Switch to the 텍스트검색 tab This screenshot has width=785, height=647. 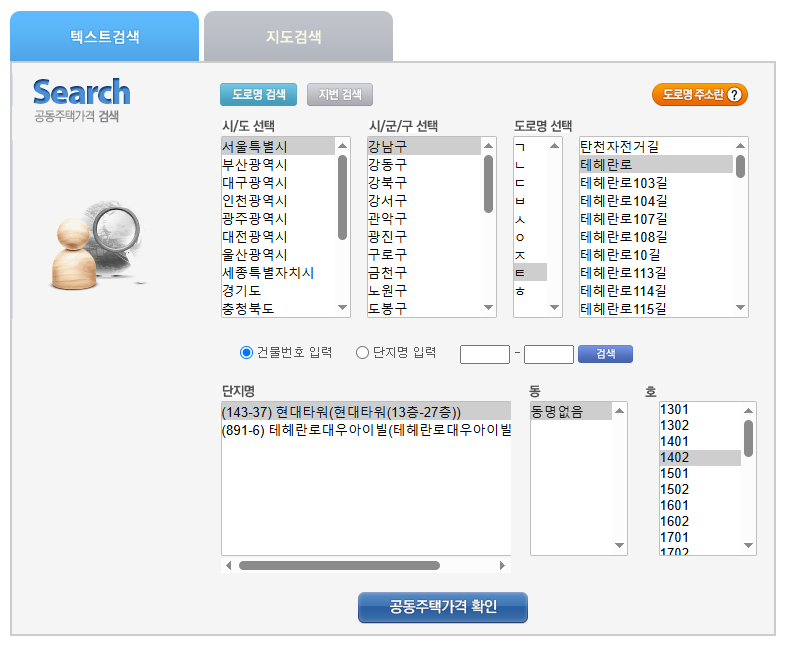[105, 36]
